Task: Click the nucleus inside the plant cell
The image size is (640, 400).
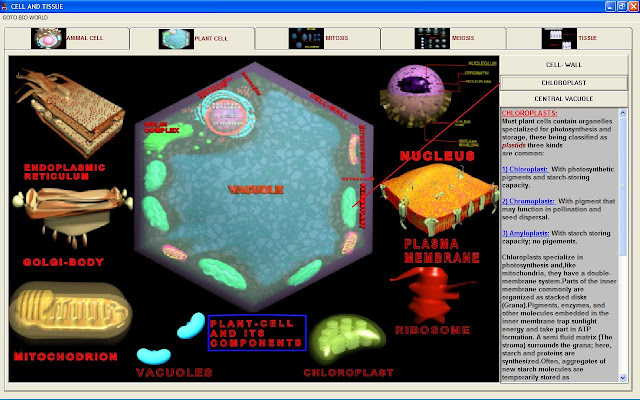Action: pos(226,115)
